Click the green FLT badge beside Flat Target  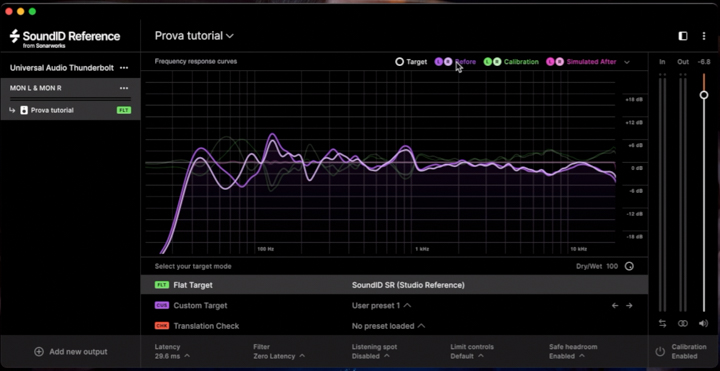point(162,285)
